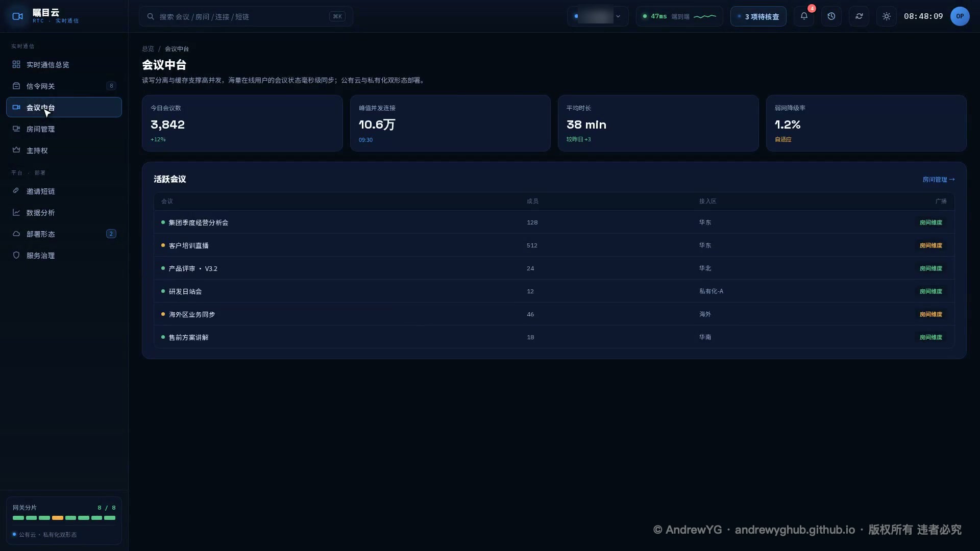This screenshot has height=551, width=980.
Task: Open the history clock icon
Action: pos(831,16)
